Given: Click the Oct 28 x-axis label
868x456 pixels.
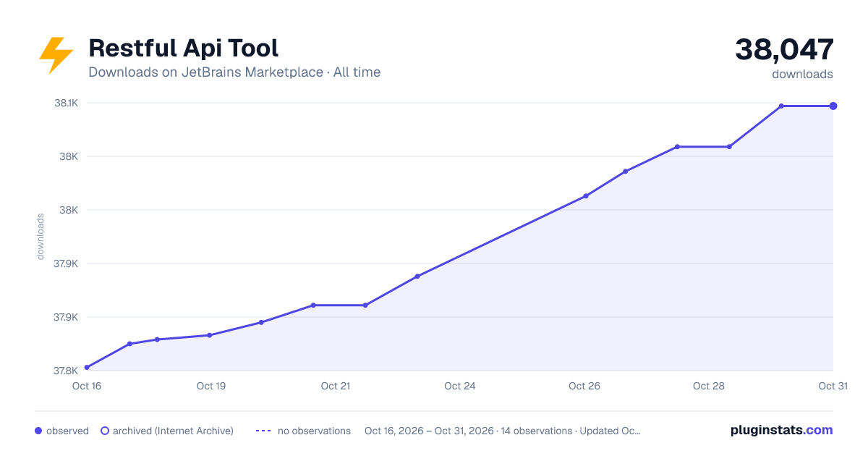Looking at the screenshot, I should [709, 386].
